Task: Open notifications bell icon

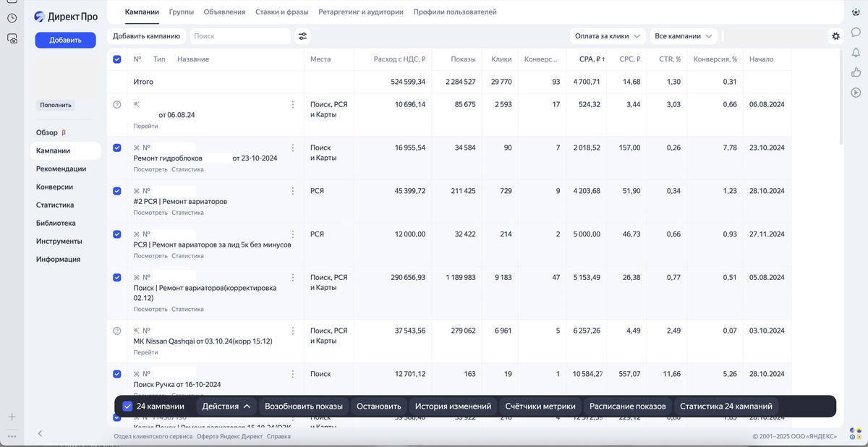Action: pyautogui.click(x=856, y=52)
